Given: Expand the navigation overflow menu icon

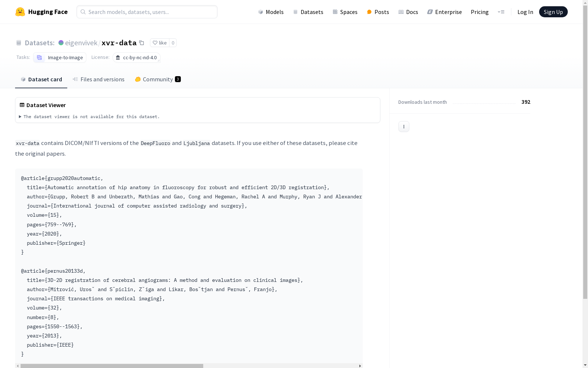Looking at the screenshot, I should pos(501,12).
